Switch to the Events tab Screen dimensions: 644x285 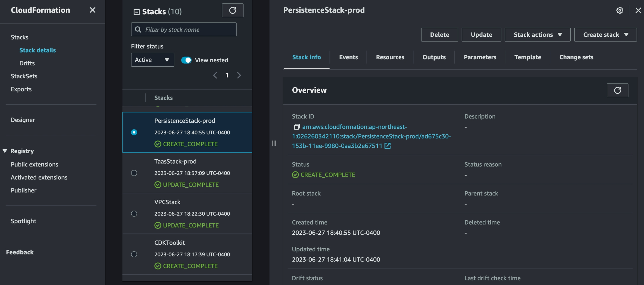(348, 57)
